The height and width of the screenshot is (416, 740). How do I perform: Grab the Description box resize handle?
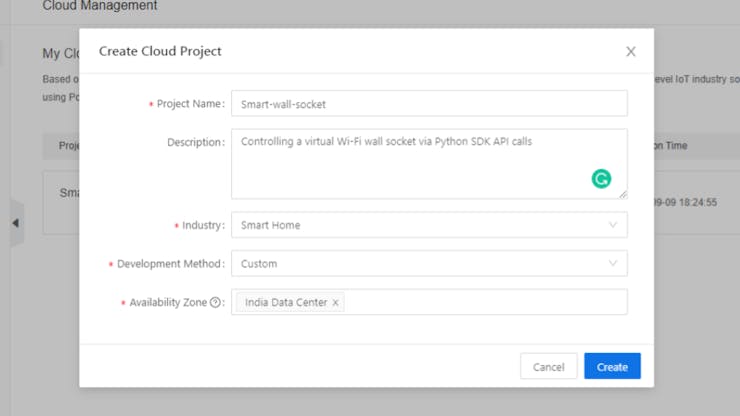click(624, 195)
